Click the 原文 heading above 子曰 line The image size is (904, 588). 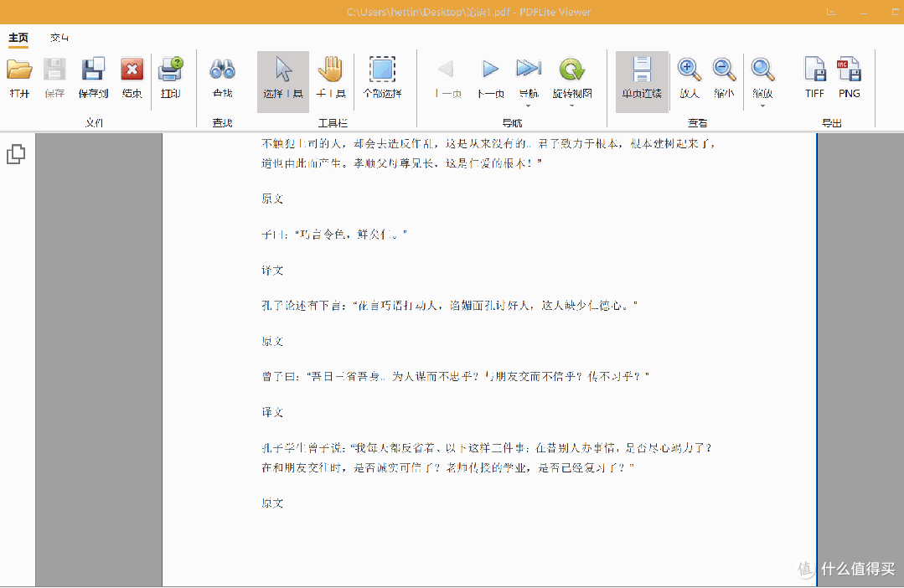(x=272, y=199)
